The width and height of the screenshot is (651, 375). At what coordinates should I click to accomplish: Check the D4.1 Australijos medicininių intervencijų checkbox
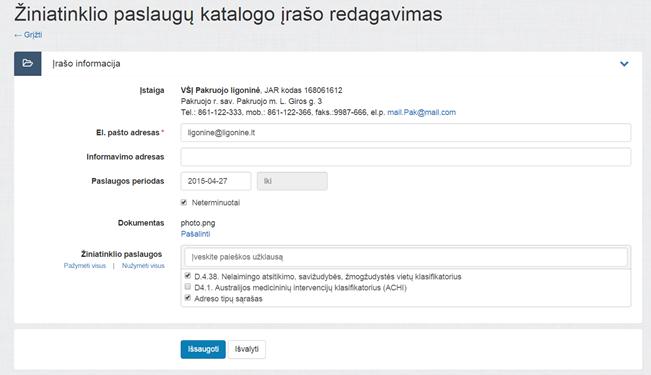point(188,287)
